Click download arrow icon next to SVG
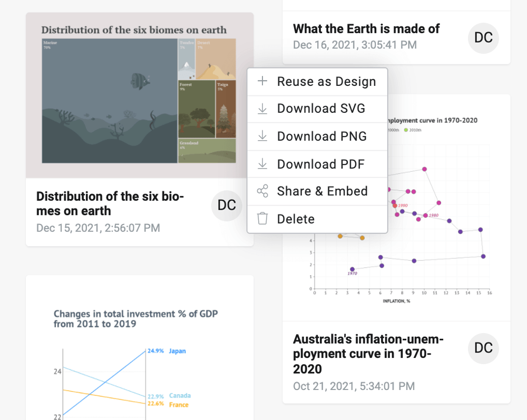The image size is (527, 420). (262, 109)
